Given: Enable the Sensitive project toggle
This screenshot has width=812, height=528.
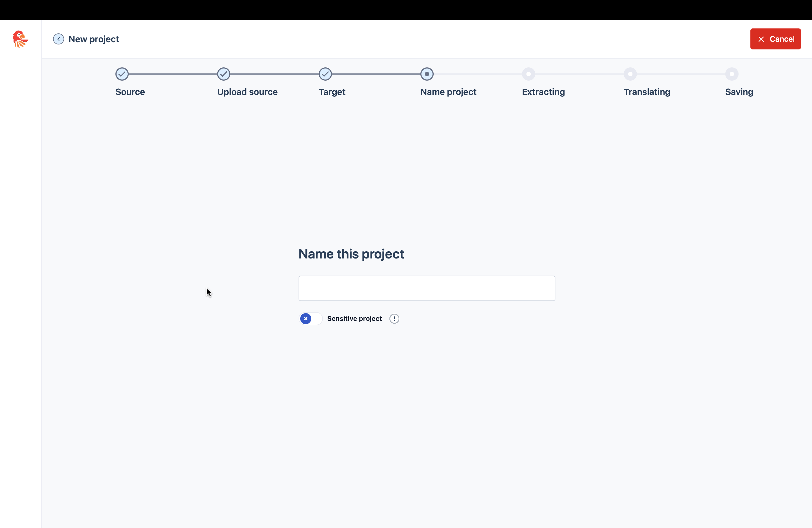Looking at the screenshot, I should [310, 319].
